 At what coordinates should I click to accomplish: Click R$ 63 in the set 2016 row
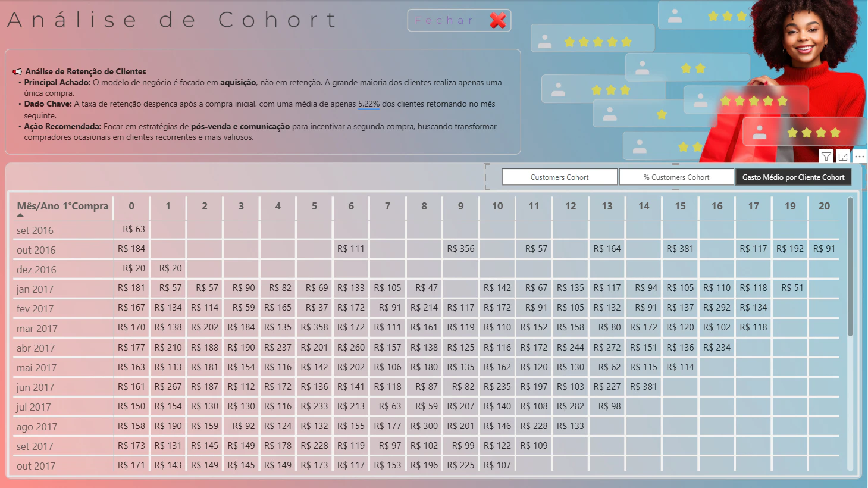(134, 229)
